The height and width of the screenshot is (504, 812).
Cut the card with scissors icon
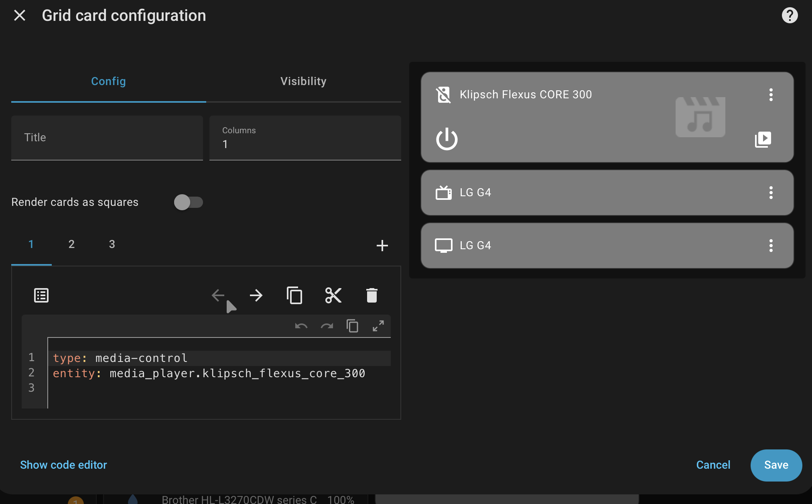[333, 296]
